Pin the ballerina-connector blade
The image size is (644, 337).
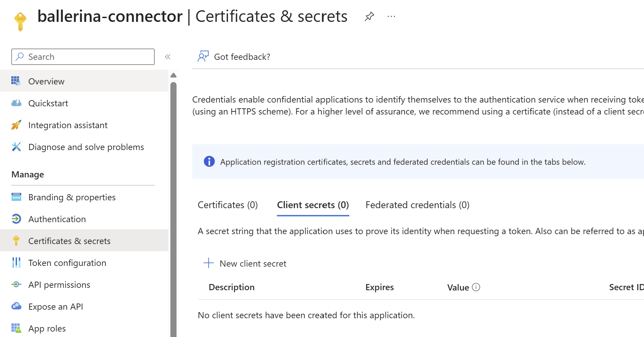(x=369, y=16)
